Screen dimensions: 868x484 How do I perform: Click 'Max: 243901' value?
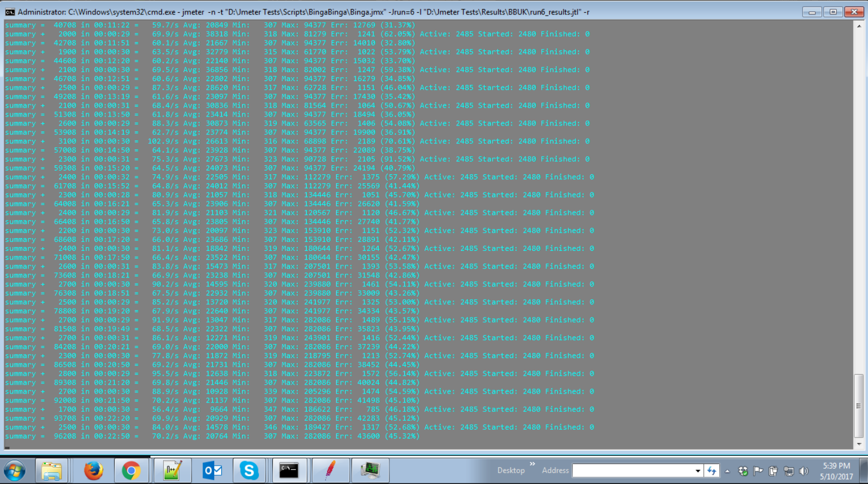306,337
